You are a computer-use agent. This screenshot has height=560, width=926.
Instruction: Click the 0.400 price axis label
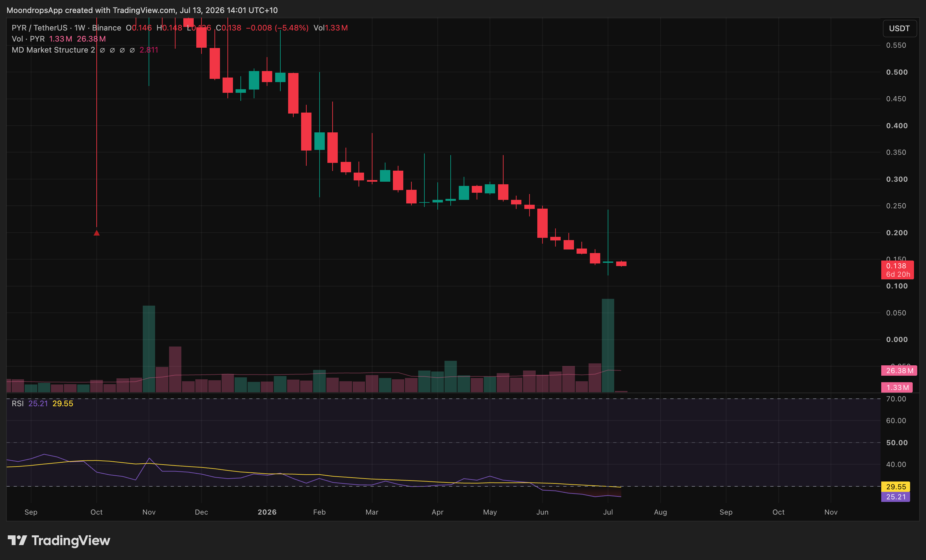coord(897,126)
